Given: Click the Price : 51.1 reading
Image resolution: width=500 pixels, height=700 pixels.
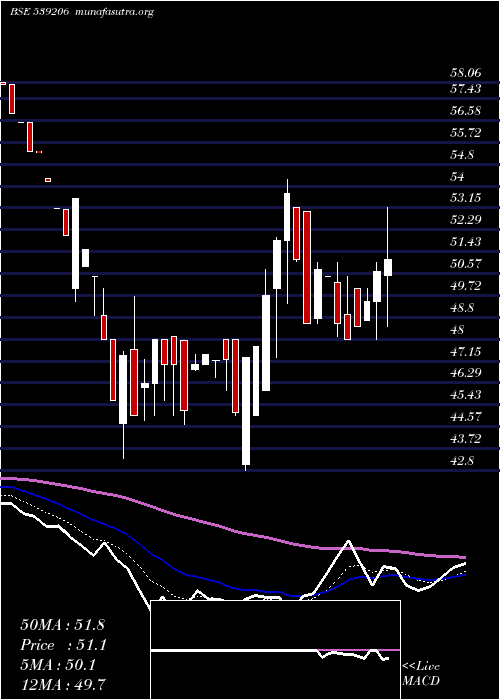Looking at the screenshot, I should coord(62,645).
